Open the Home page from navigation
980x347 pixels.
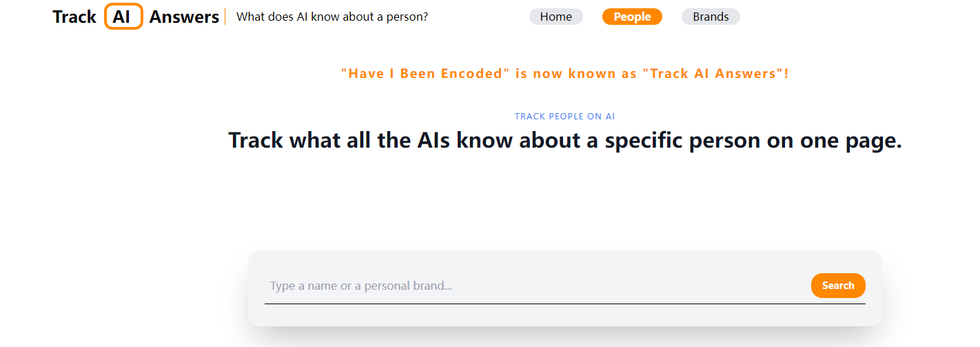click(556, 17)
